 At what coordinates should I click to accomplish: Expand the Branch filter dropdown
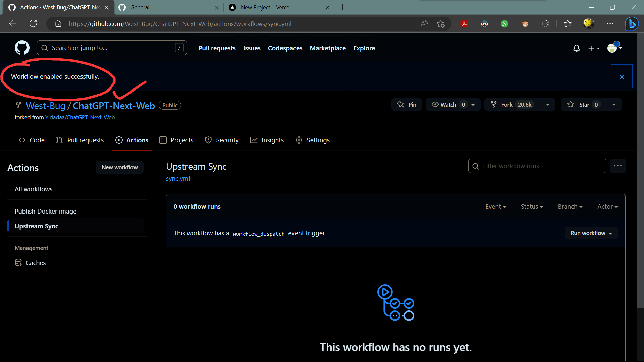570,207
